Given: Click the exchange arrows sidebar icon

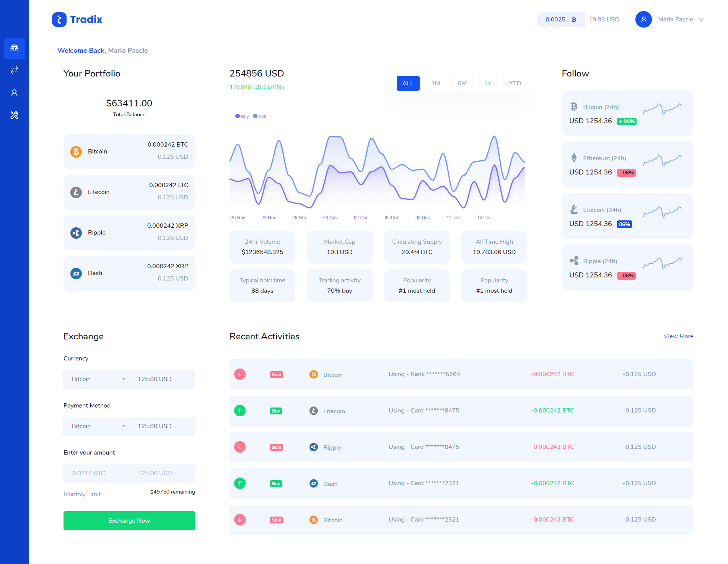Looking at the screenshot, I should point(15,70).
